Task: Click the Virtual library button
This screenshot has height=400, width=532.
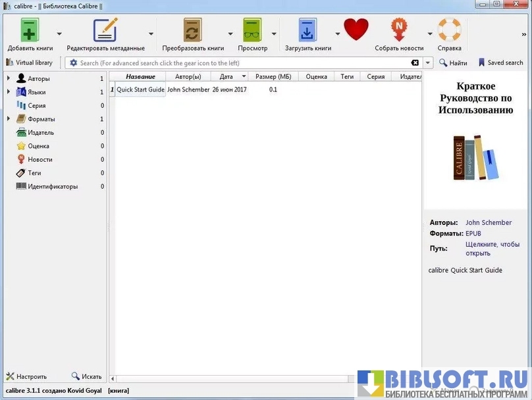Action: click(x=30, y=63)
